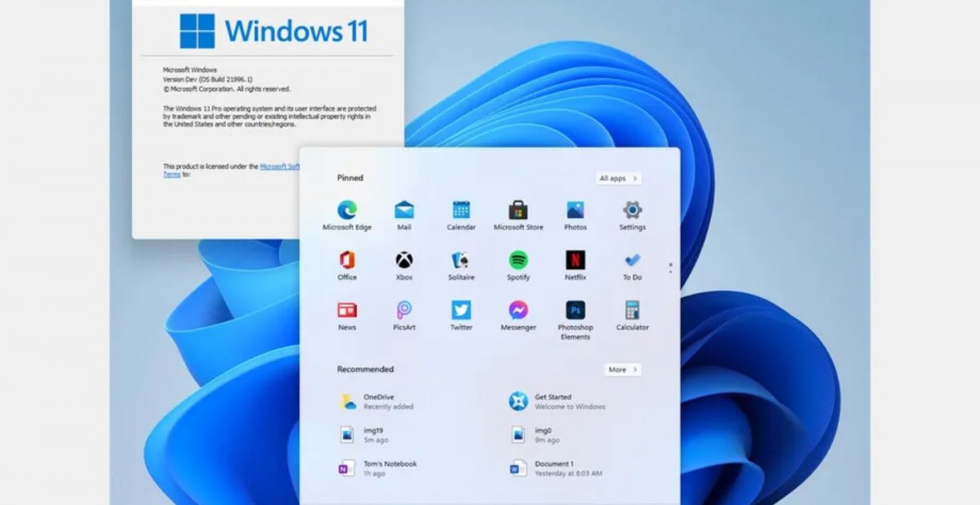The height and width of the screenshot is (505, 980).
Task: Open the Xbox app
Action: click(404, 261)
